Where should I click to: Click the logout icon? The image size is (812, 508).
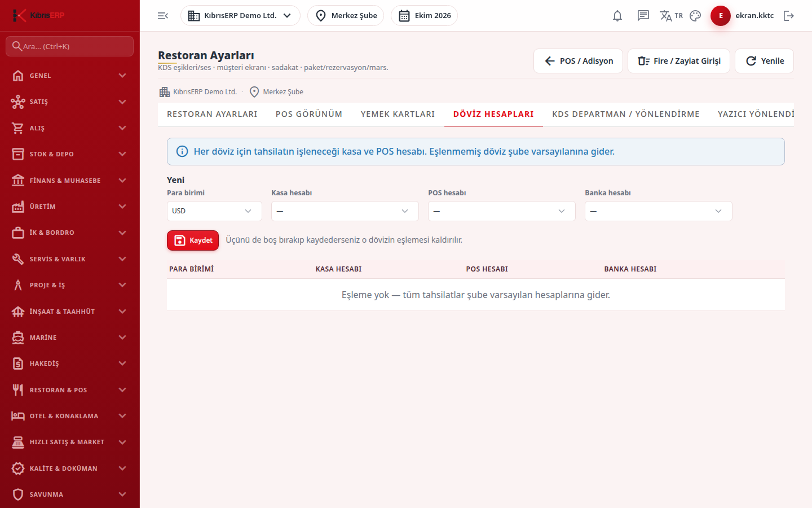tap(789, 16)
